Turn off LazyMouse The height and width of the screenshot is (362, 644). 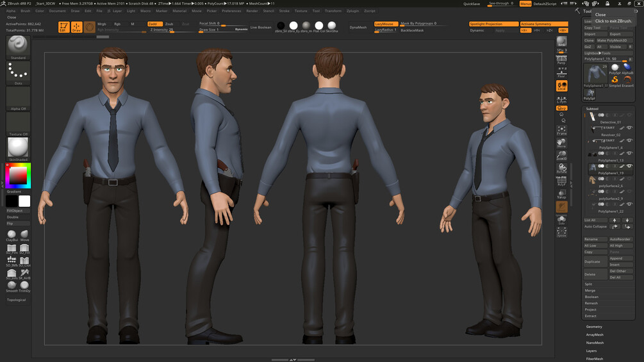[x=386, y=24]
